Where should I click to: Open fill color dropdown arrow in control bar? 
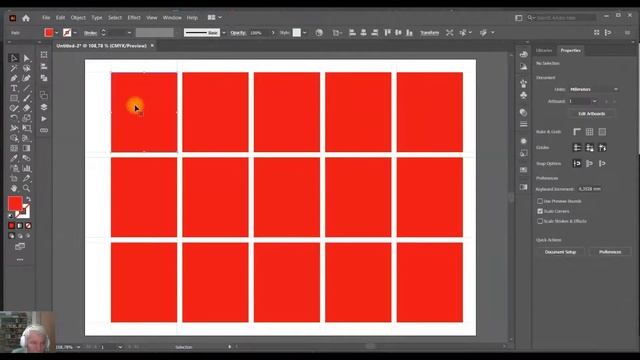click(x=56, y=33)
